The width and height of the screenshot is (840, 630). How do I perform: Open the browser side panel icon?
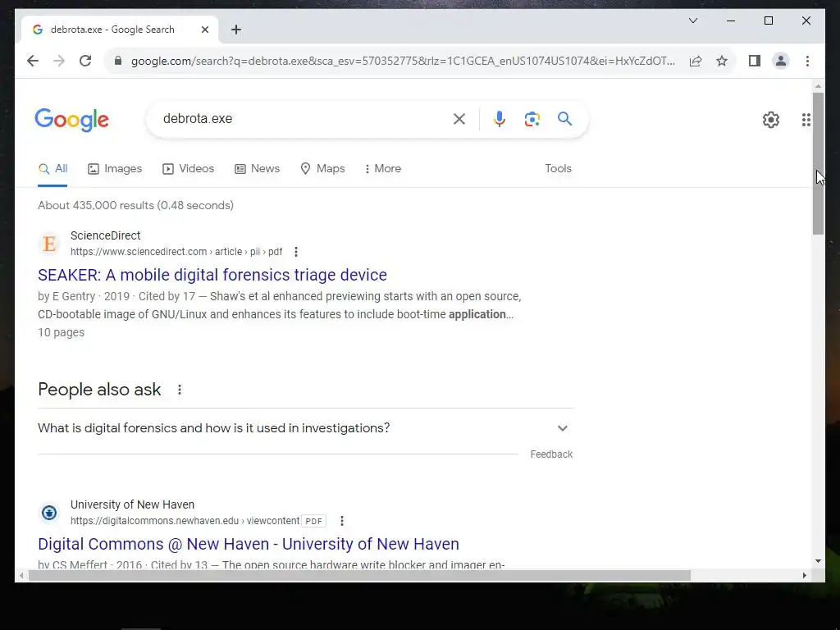755,61
